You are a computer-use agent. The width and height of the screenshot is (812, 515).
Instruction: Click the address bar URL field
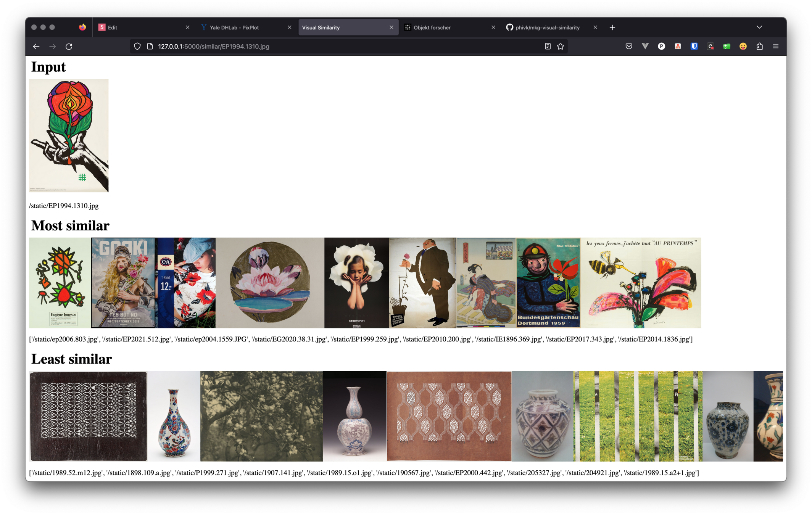pyautogui.click(x=305, y=47)
